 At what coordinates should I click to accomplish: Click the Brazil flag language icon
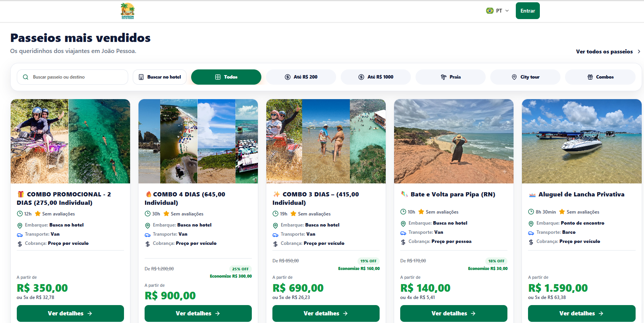490,11
